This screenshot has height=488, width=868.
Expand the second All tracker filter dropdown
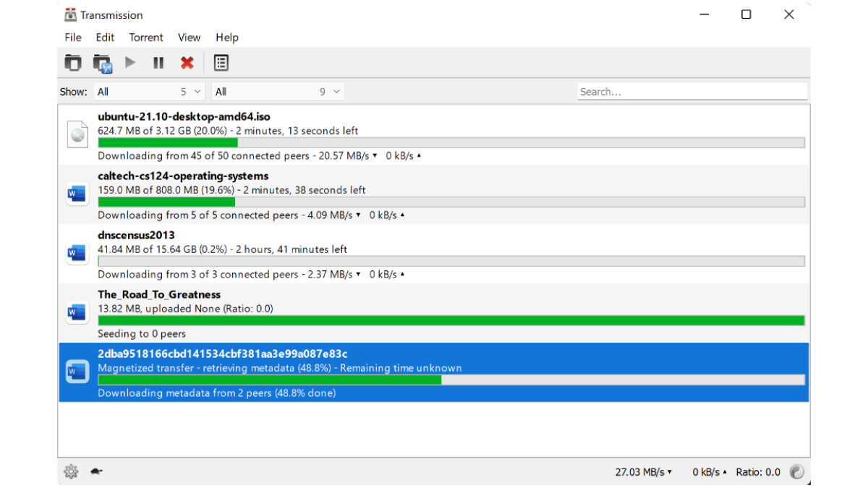pos(278,92)
